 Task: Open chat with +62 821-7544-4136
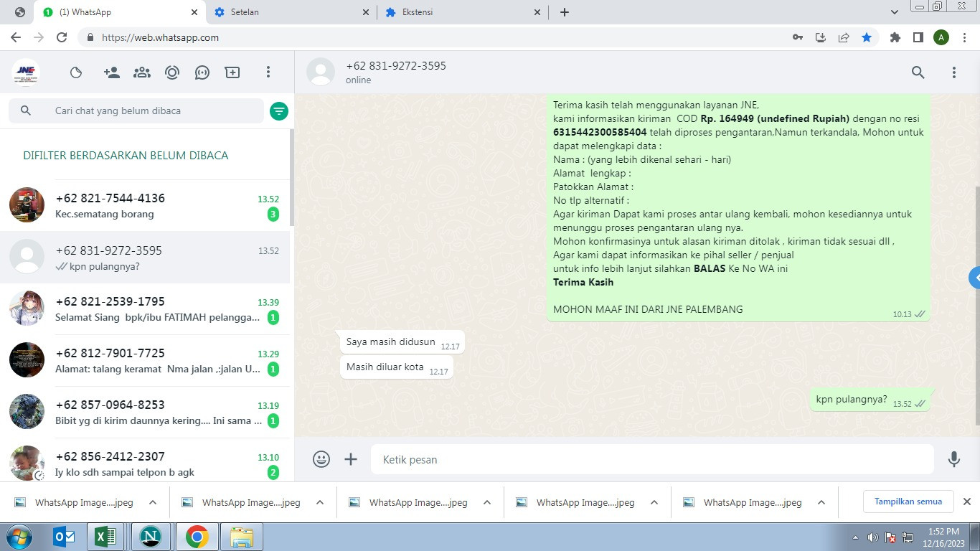tap(145, 205)
